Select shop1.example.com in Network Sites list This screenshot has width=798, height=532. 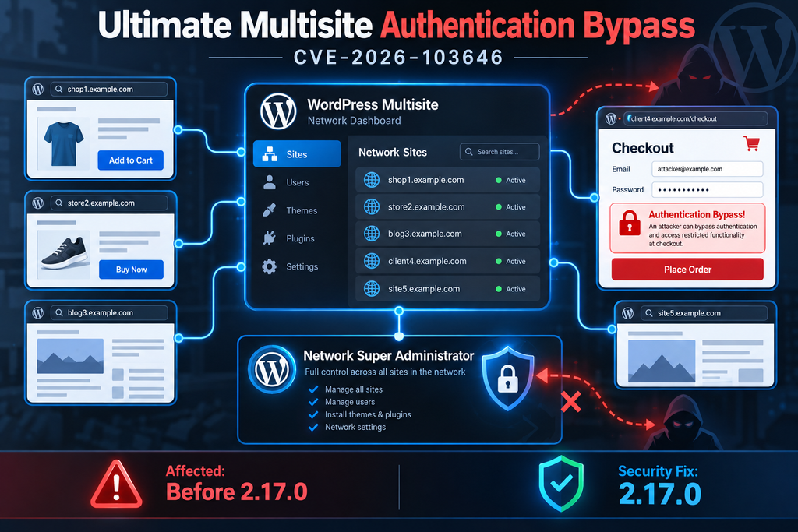click(447, 179)
